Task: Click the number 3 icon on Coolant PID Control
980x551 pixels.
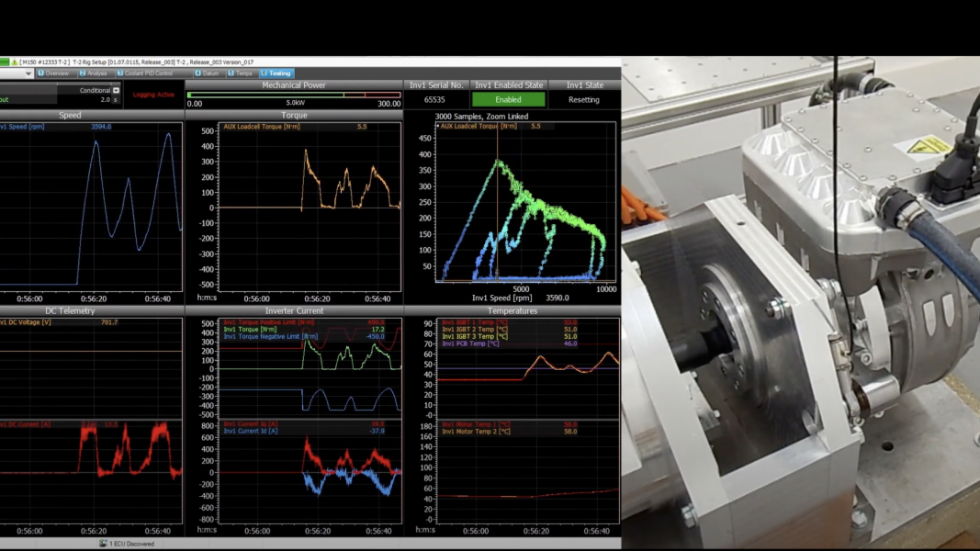Action: 119,73
